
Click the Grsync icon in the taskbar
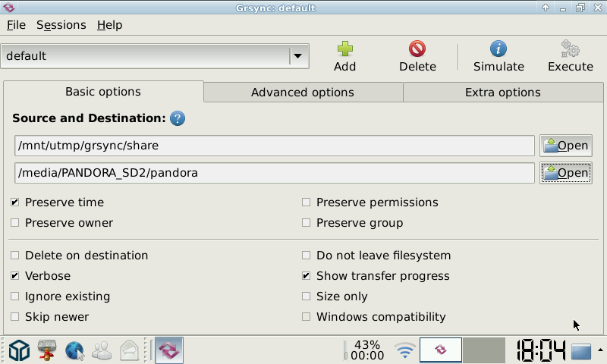[x=169, y=350]
